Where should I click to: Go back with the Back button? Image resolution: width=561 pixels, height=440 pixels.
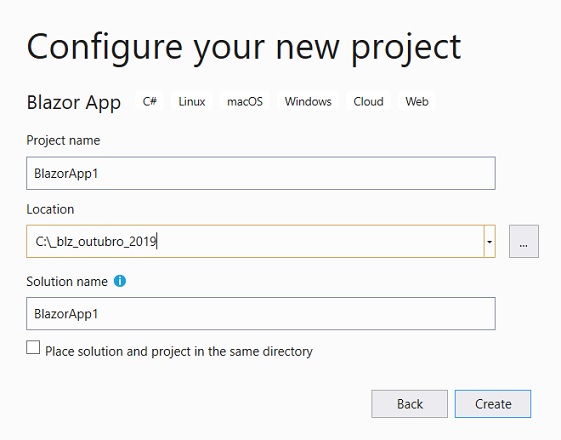409,404
